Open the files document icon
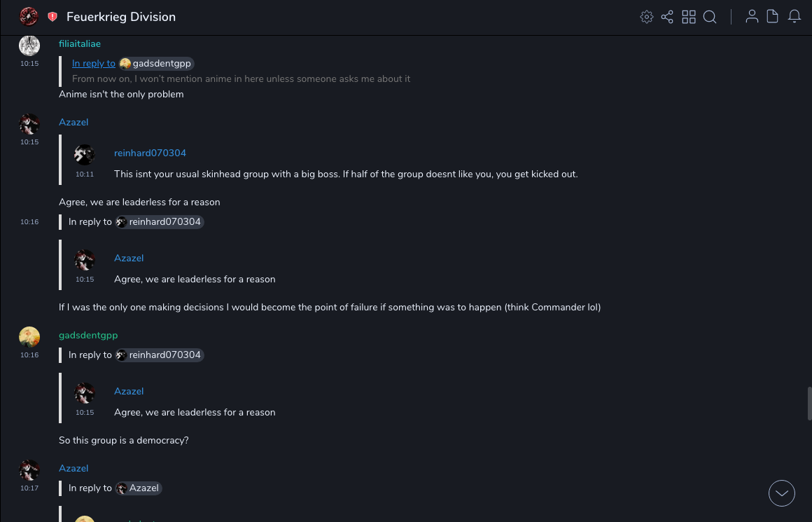 coord(773,17)
